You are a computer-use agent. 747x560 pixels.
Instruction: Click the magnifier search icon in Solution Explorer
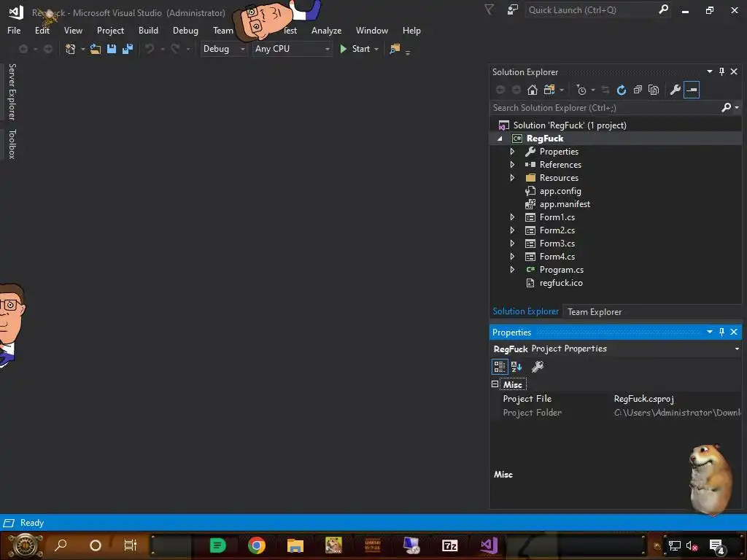(x=726, y=108)
